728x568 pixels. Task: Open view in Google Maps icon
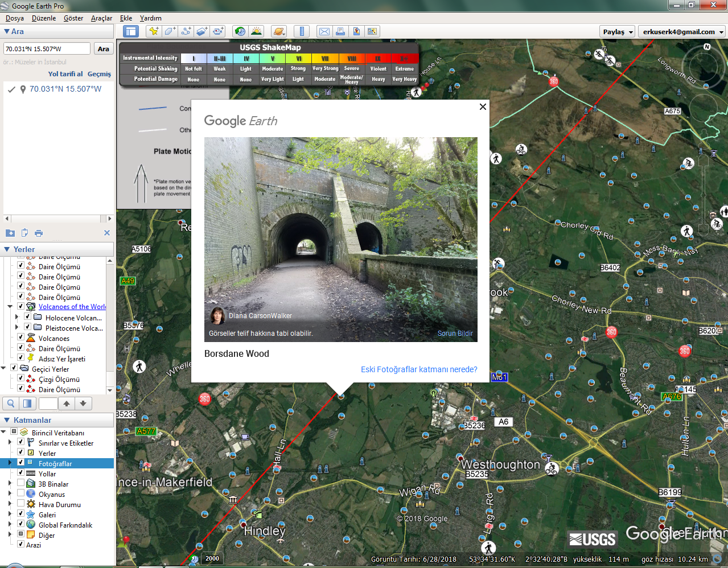point(372,31)
